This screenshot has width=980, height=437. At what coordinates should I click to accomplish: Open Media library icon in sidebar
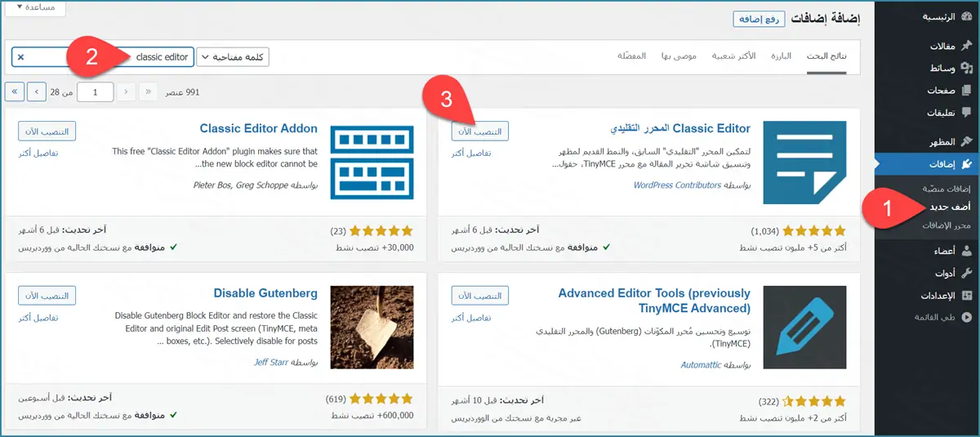click(967, 68)
